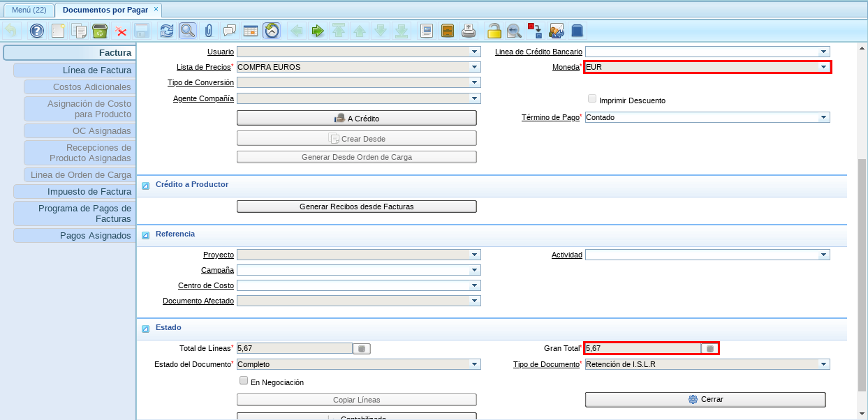The width and height of the screenshot is (868, 420).
Task: Open the magnifier Find Record tool
Action: coord(187,31)
